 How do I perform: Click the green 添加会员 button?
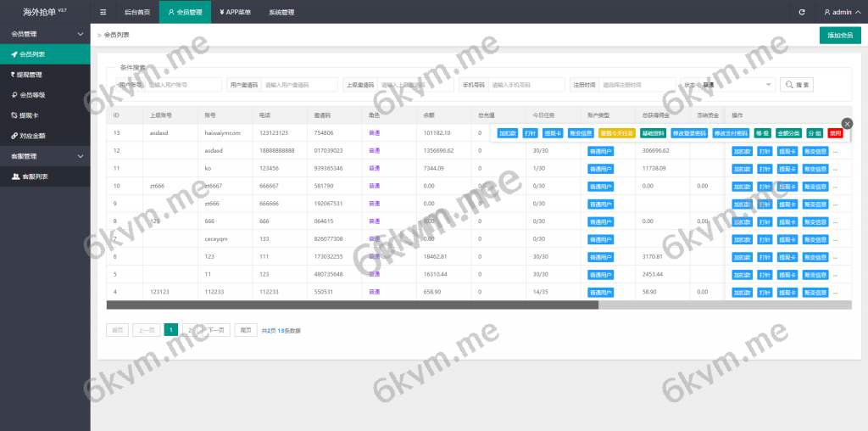coord(839,36)
